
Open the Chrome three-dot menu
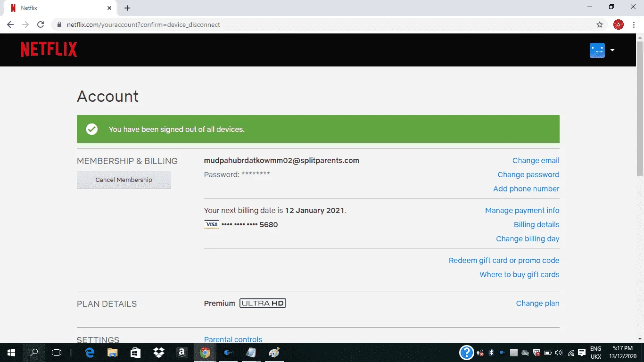(633, 25)
